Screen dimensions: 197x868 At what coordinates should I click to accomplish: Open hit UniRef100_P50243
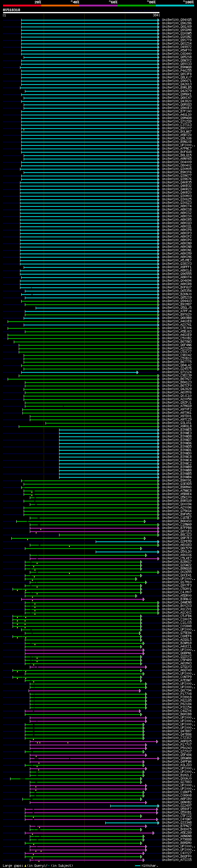(x=177, y=748)
